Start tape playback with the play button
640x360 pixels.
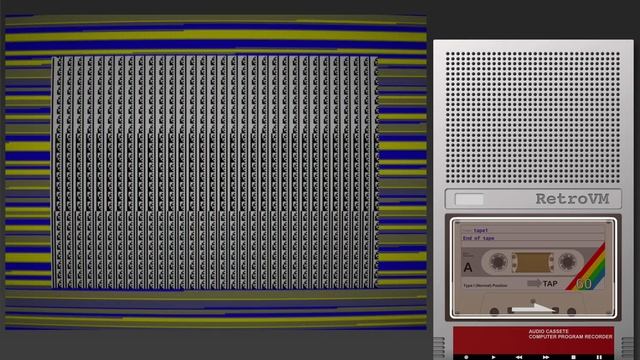(x=493, y=357)
